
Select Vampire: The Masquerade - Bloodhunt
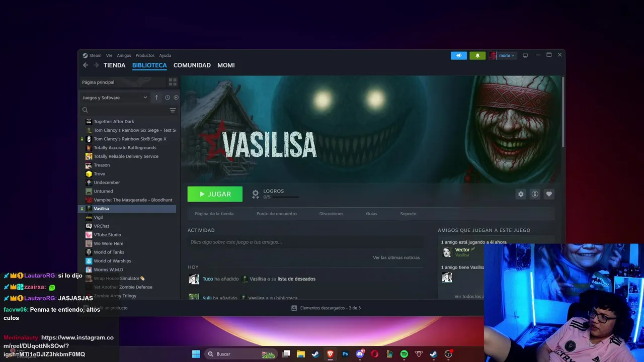[x=128, y=200]
